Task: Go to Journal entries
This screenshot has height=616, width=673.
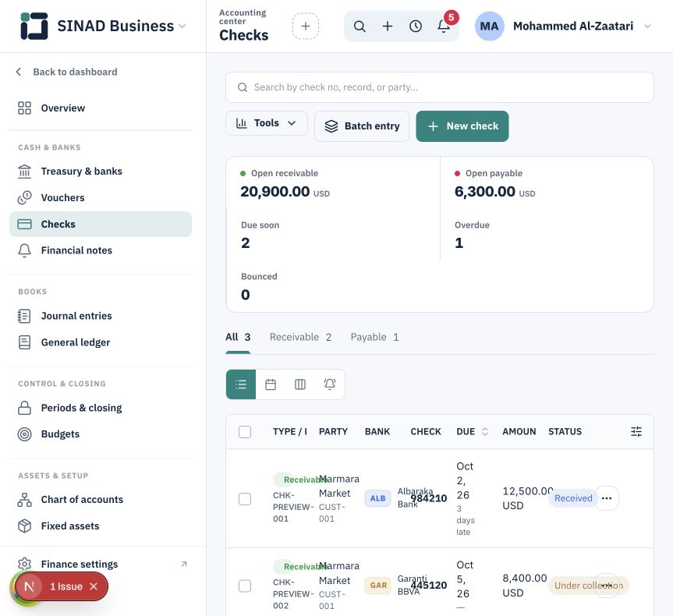Action: coord(101,316)
